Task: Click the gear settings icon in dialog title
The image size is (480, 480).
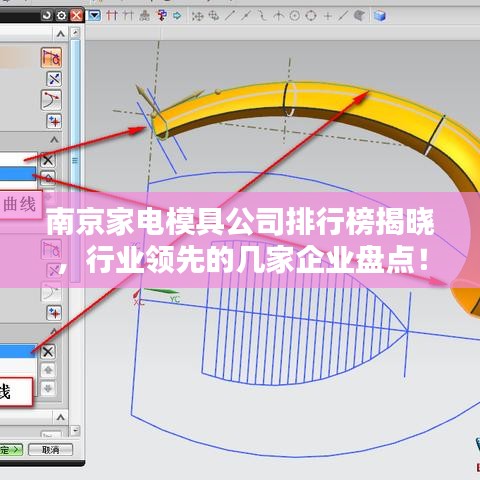Action: click(x=61, y=15)
